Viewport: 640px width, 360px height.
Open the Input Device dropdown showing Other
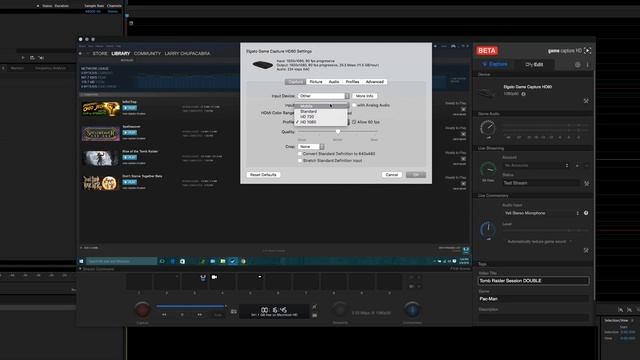(x=323, y=96)
